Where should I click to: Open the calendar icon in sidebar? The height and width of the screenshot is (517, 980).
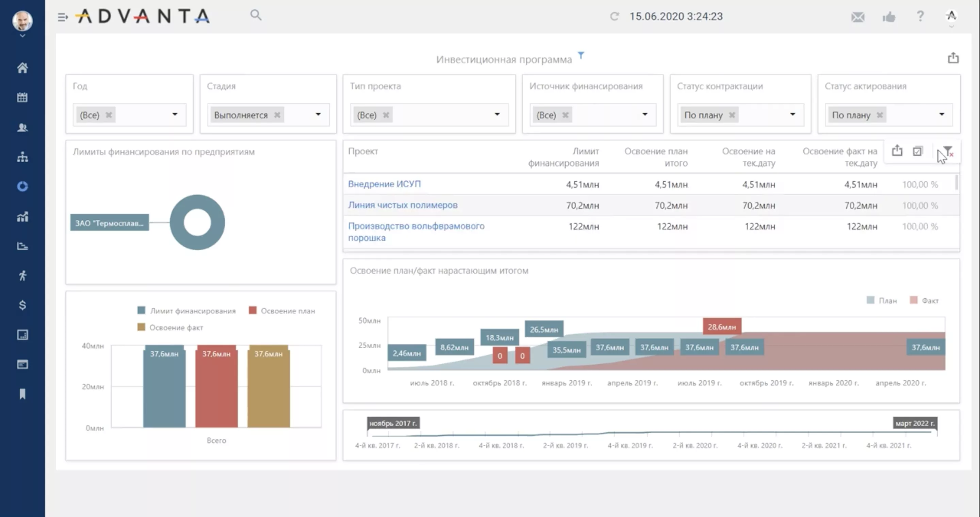click(x=22, y=97)
